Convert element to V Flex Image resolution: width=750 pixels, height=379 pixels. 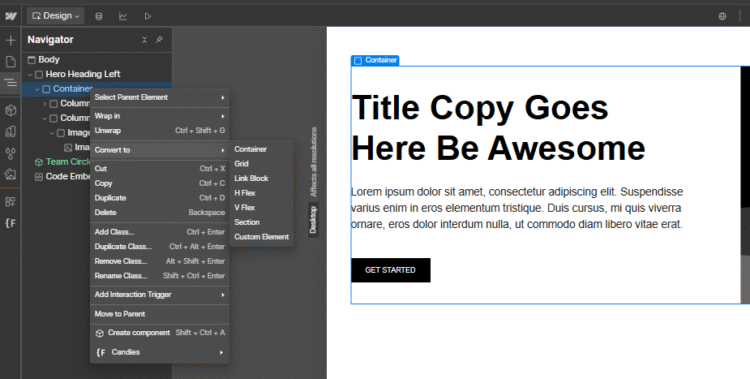(x=261, y=208)
